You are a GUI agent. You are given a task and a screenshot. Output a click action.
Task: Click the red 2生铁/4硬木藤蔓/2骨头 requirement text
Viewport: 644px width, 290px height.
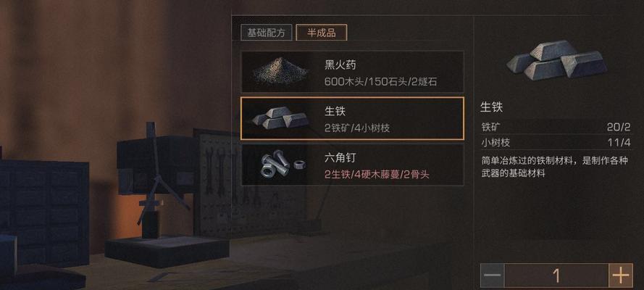(377, 175)
